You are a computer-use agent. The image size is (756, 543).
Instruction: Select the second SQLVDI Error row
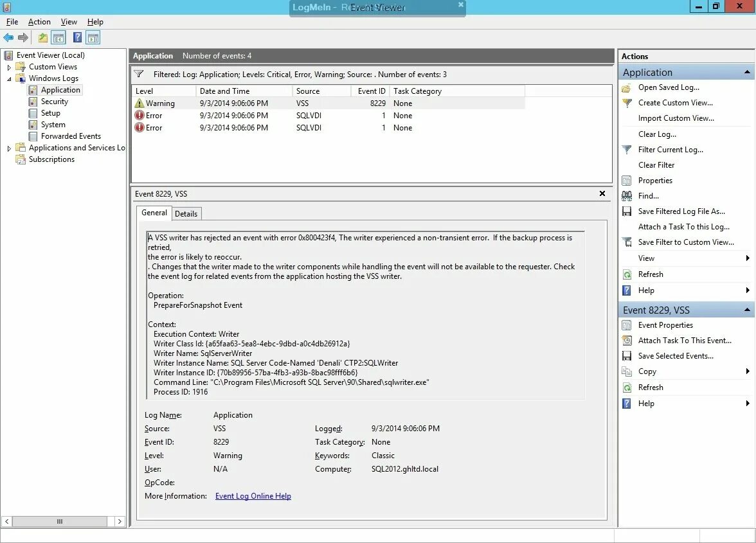(328, 128)
